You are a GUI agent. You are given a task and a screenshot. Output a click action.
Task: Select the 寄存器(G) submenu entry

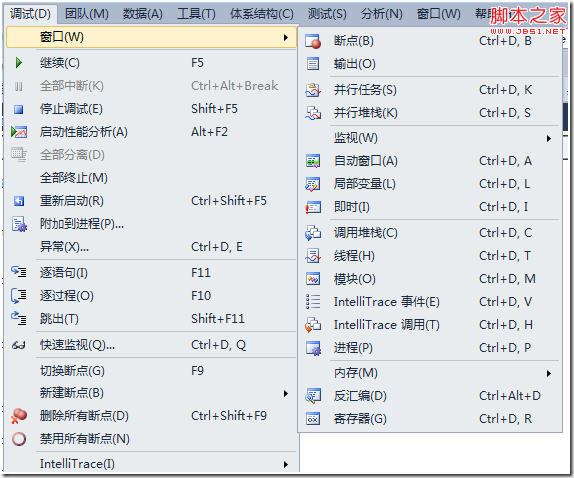tap(430, 419)
